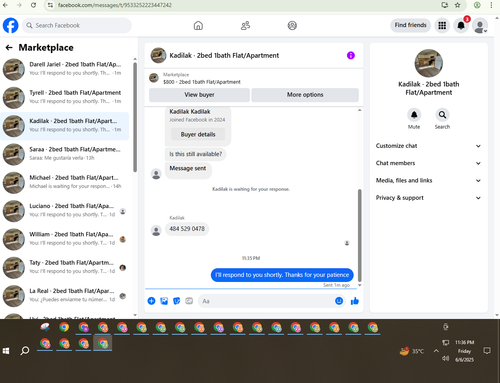Open Luciano conversation
Image resolution: width=500 pixels, height=383 pixels.
tap(65, 211)
